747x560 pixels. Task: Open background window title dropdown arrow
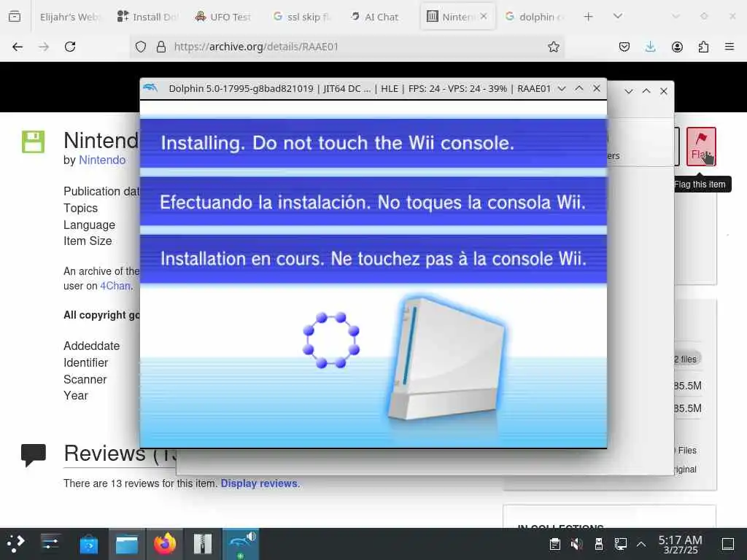[629, 91]
